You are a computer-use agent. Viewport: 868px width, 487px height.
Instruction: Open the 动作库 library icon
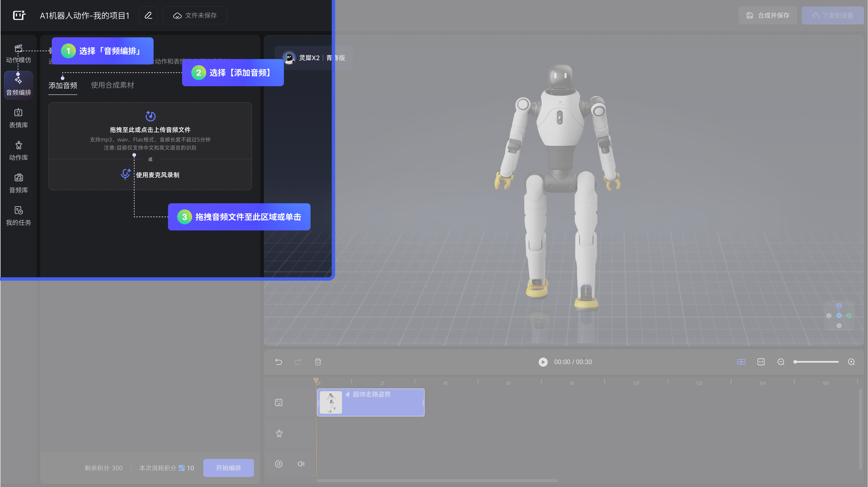click(x=18, y=151)
